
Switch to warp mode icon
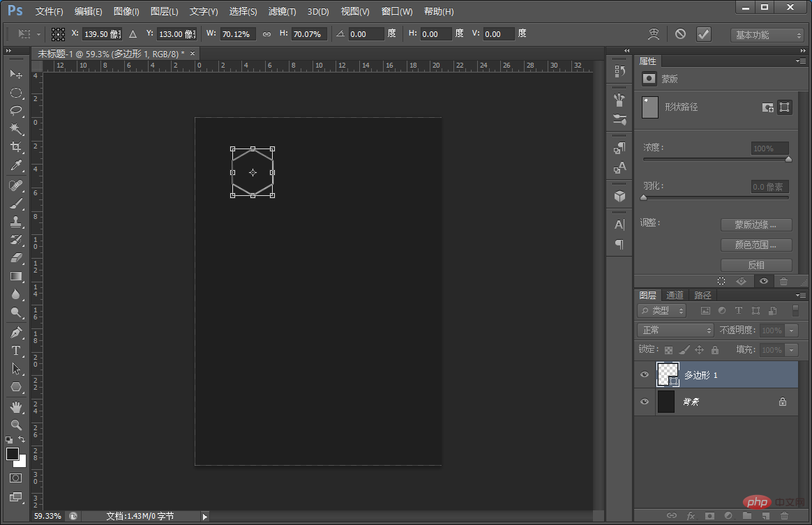654,34
